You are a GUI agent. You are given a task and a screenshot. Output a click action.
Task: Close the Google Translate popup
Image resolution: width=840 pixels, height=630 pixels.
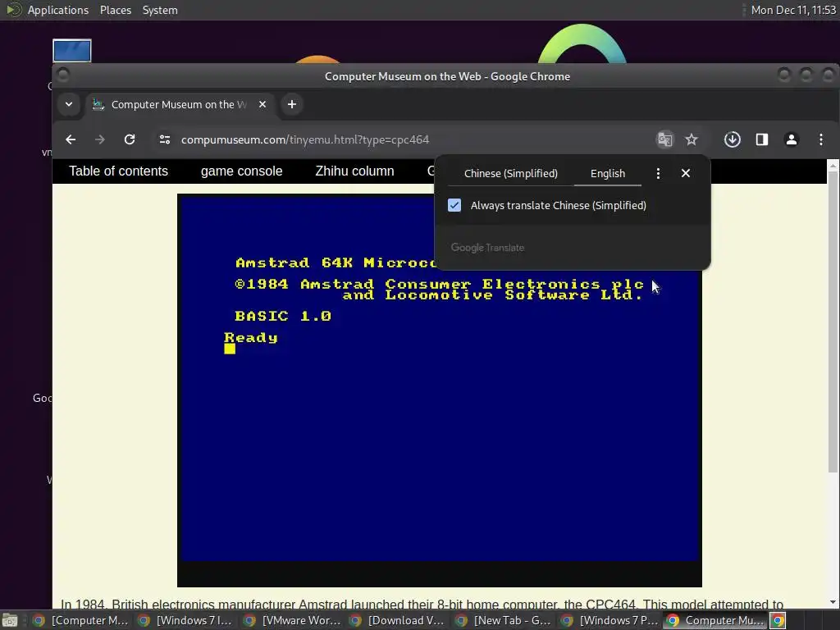[686, 173]
